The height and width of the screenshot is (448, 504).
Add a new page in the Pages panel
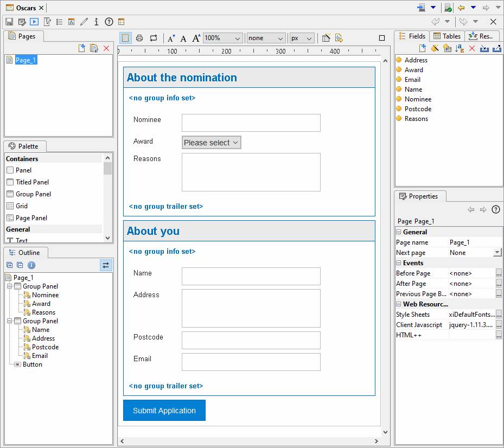[x=82, y=48]
